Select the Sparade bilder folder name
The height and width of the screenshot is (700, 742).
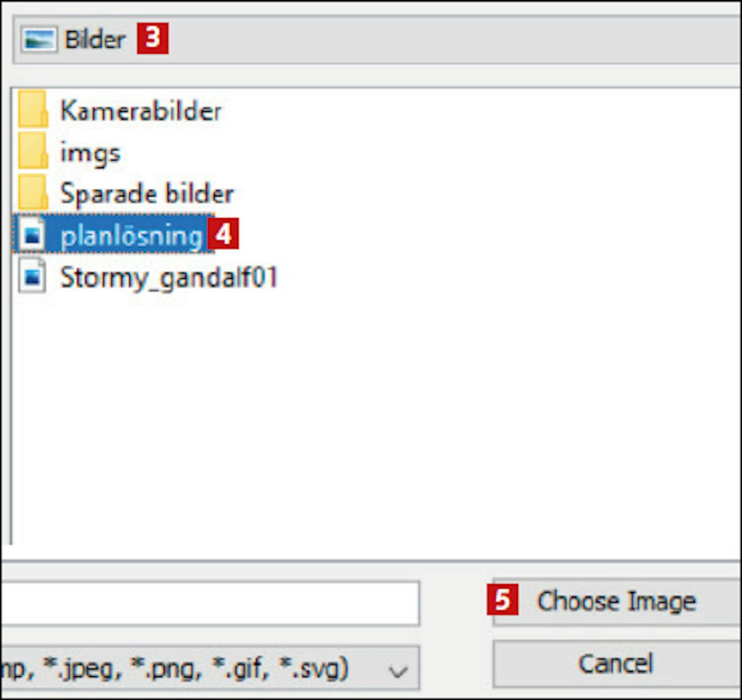[x=147, y=193]
